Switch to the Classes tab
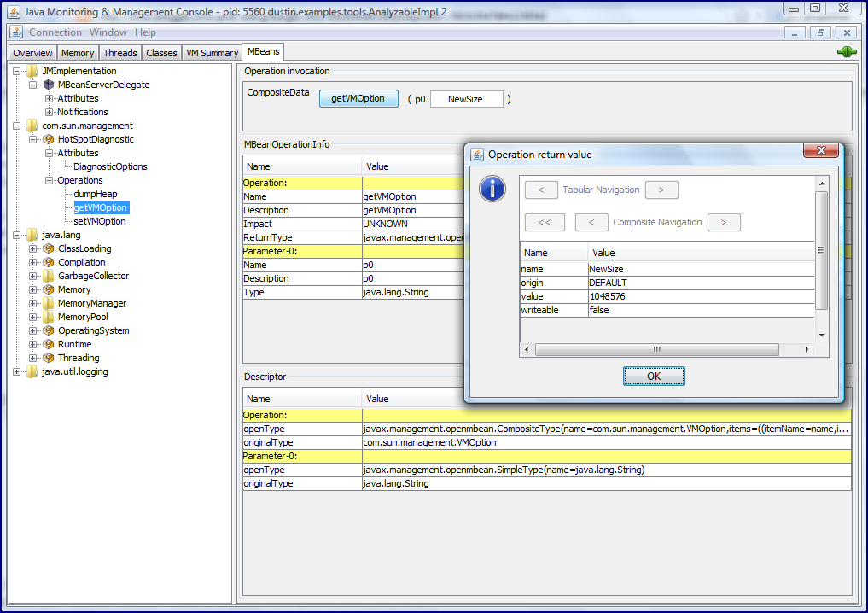Viewport: 868px width, 613px height. click(161, 53)
